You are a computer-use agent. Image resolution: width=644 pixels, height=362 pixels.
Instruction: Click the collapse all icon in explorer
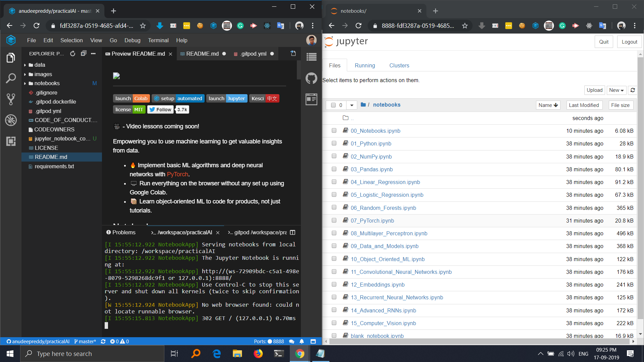84,54
